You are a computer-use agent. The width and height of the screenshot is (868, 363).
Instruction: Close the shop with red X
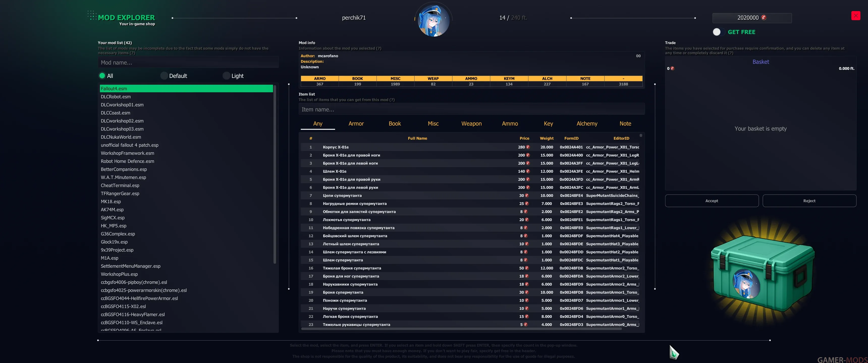click(x=856, y=16)
